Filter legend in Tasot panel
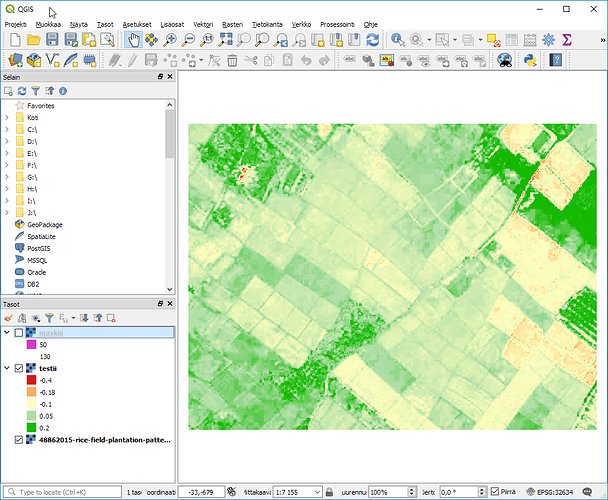 click(x=49, y=318)
